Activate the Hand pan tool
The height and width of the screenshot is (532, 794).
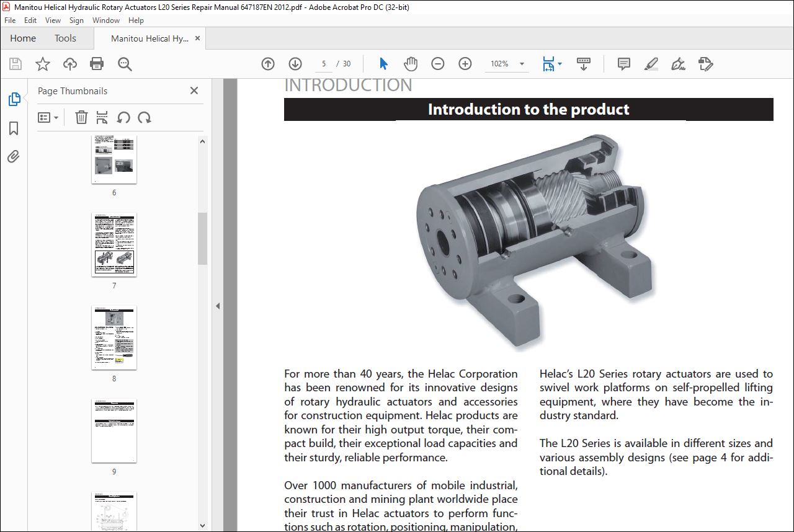[410, 64]
